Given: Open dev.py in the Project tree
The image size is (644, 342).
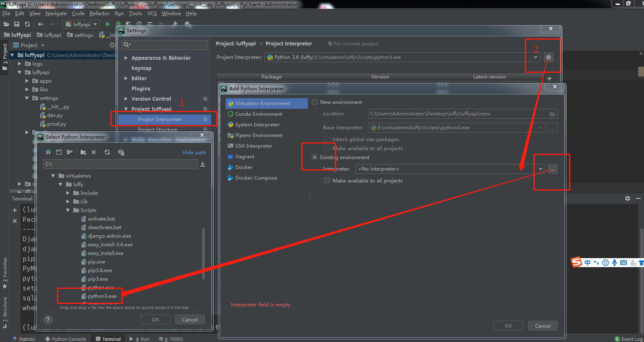Looking at the screenshot, I should (54, 115).
